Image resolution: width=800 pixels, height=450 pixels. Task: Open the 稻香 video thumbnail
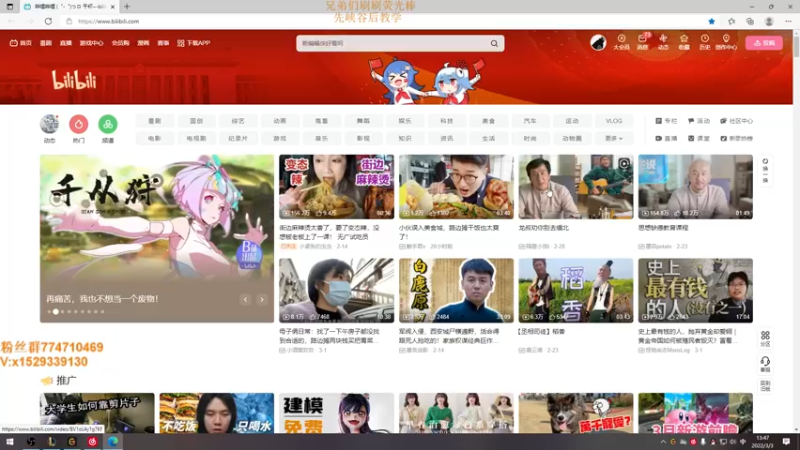pos(576,290)
